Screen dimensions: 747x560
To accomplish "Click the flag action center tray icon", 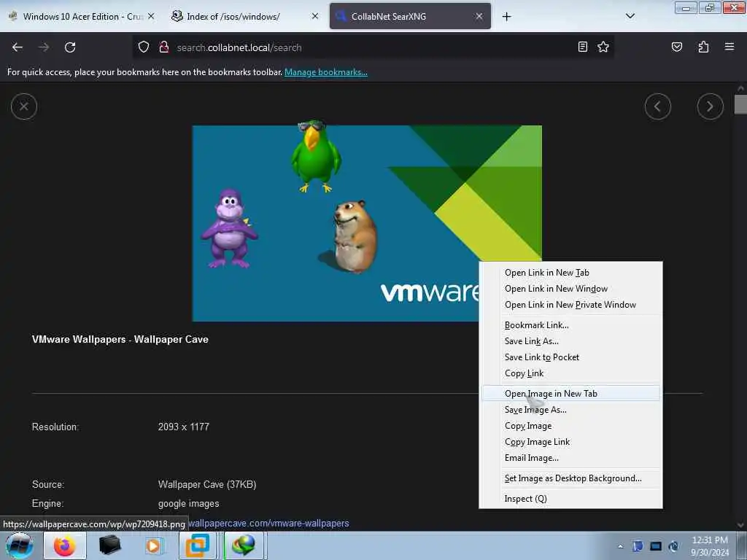I will tap(638, 546).
